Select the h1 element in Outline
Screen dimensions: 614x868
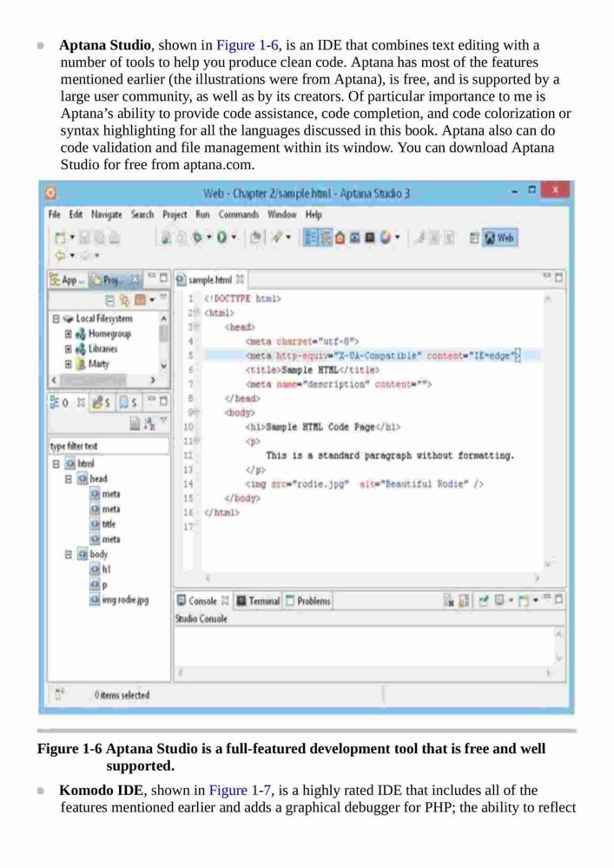106,569
